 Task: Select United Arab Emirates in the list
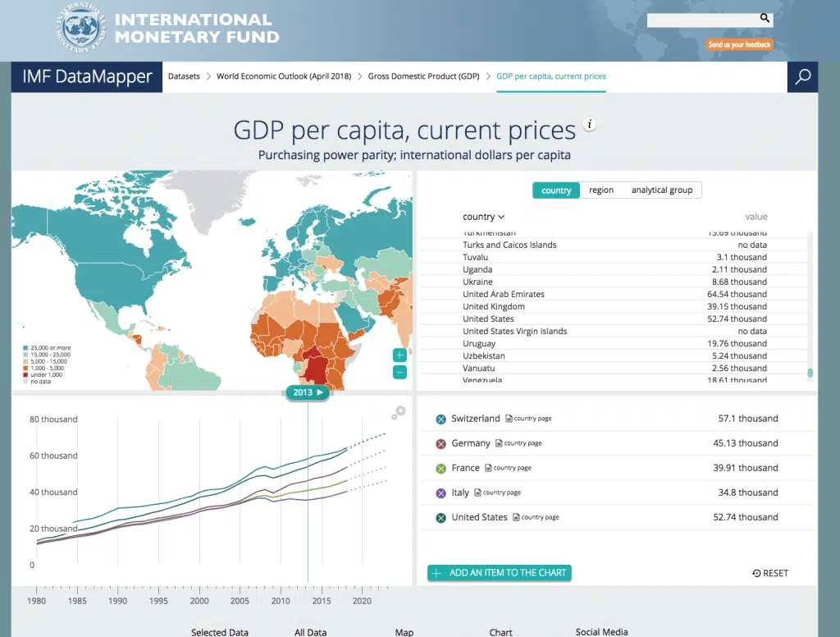coord(614,295)
